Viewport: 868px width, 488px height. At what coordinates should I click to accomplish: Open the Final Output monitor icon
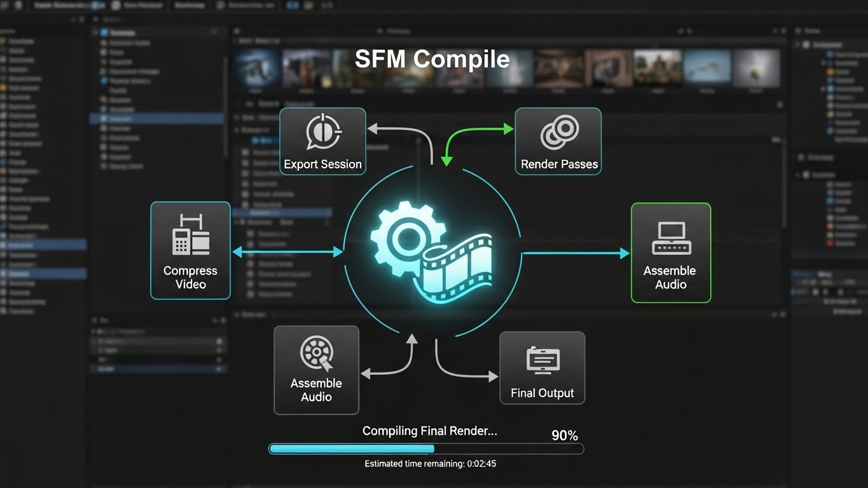[542, 361]
